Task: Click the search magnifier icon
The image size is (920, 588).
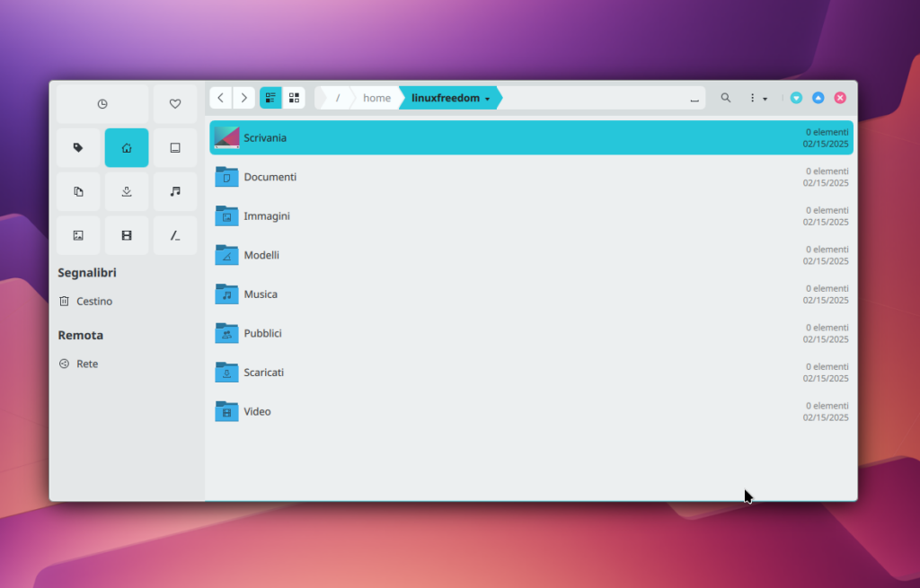Action: pyautogui.click(x=726, y=98)
